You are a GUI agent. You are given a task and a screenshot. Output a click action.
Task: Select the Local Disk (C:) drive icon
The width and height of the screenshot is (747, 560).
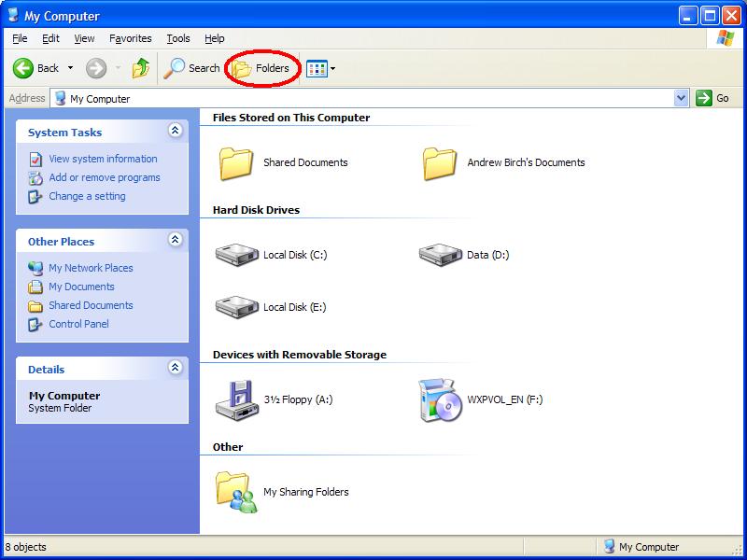[237, 255]
